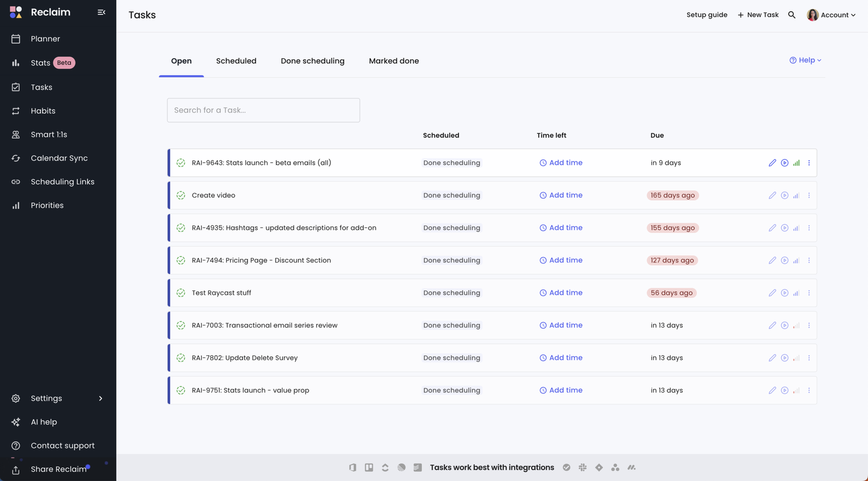Click the Search for a Task field
This screenshot has width=868, height=481.
click(x=263, y=110)
